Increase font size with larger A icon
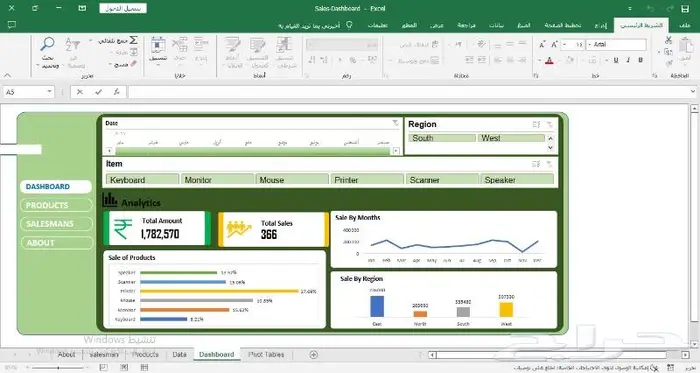700x373 pixels. 554,44
